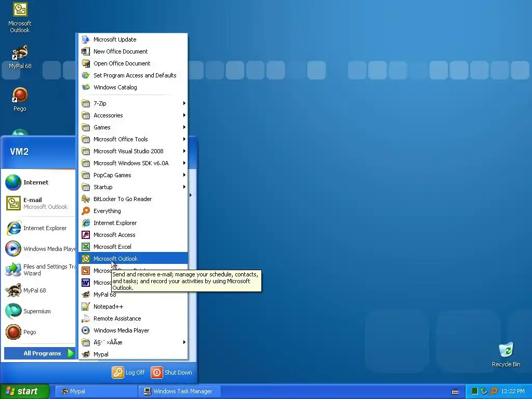Screen dimensions: 532x399
Task: Expand the PopCap Games submenu
Action: click(x=133, y=175)
